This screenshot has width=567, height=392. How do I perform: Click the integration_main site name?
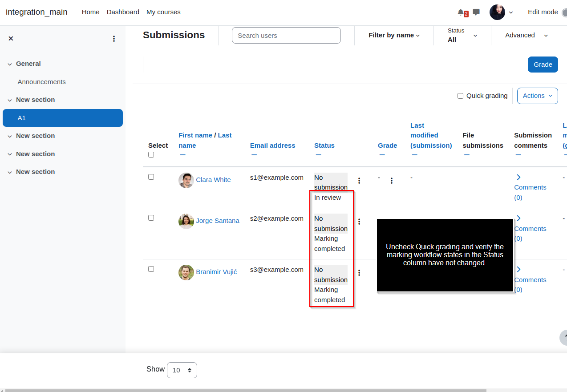tap(36, 12)
